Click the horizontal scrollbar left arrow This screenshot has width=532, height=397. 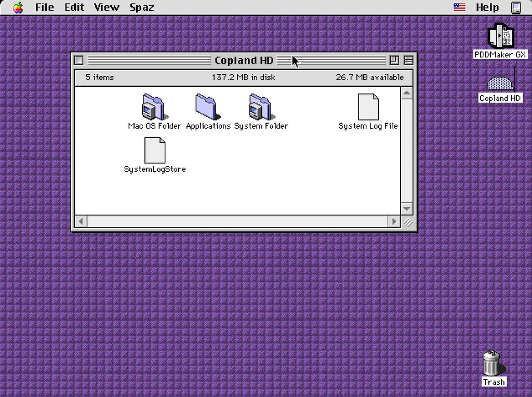81,221
